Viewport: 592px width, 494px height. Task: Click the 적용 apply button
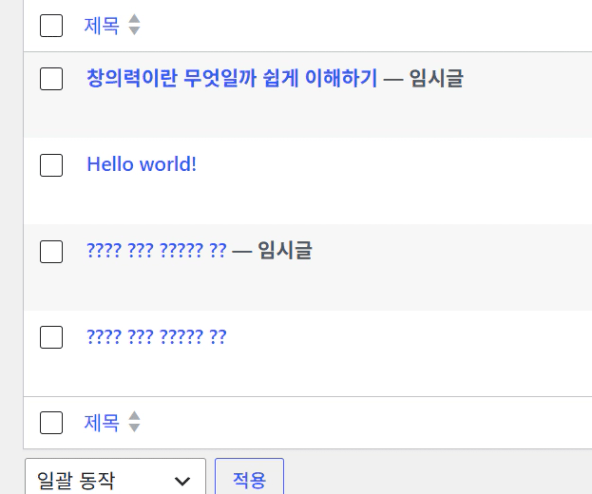249,477
